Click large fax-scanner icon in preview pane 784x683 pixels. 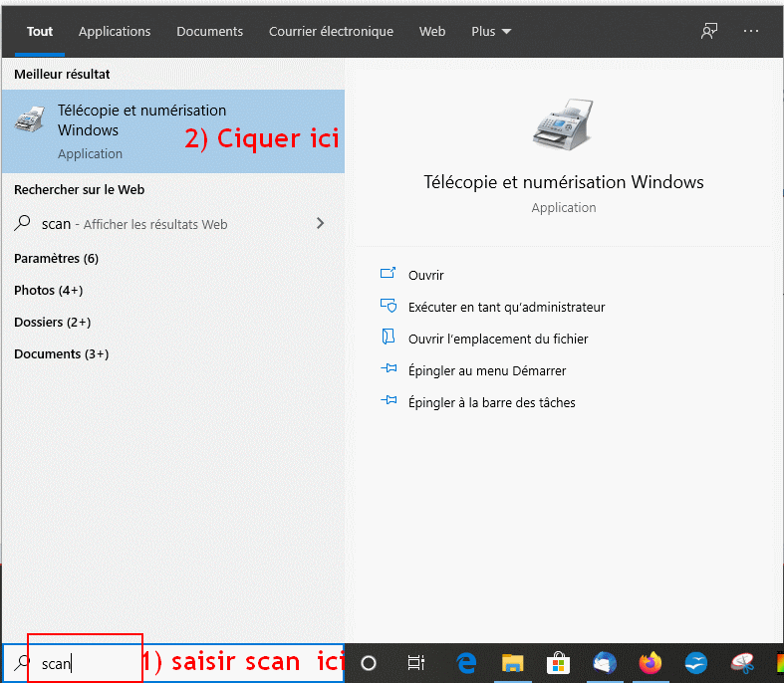pos(564,124)
